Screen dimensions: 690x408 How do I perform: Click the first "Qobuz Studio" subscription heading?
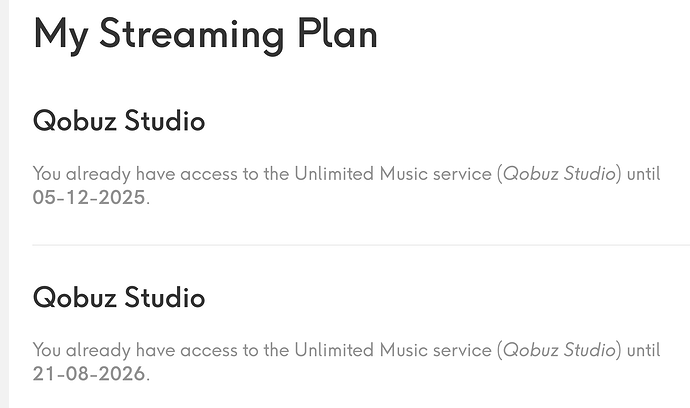[x=119, y=121]
